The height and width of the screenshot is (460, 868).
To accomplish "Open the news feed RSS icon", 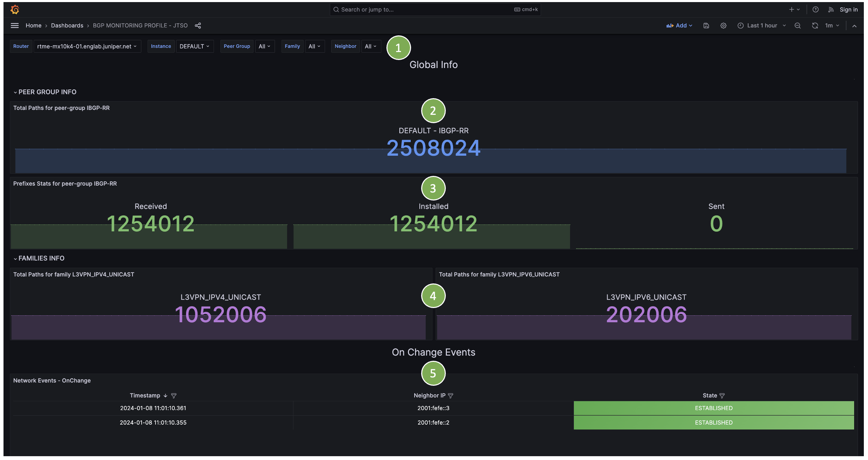I will [831, 9].
